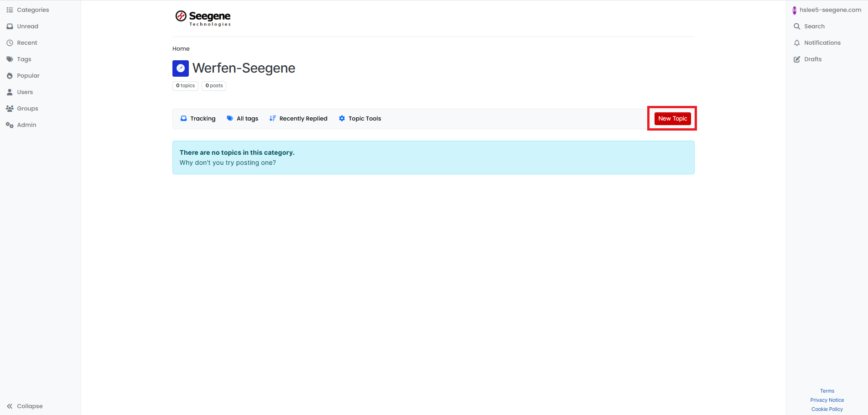
Task: Click the Home breadcrumb link
Action: click(181, 49)
